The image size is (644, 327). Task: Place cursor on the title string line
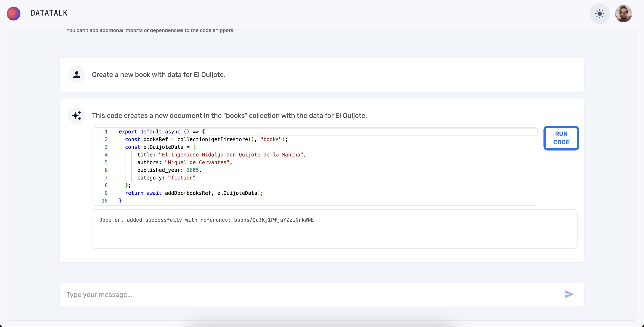(x=231, y=155)
